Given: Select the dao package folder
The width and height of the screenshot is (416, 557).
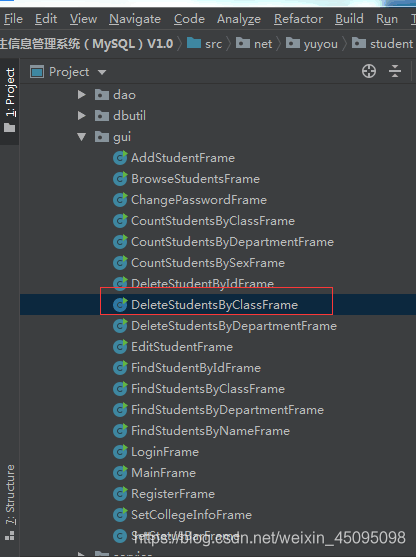Looking at the screenshot, I should click(x=115, y=95).
